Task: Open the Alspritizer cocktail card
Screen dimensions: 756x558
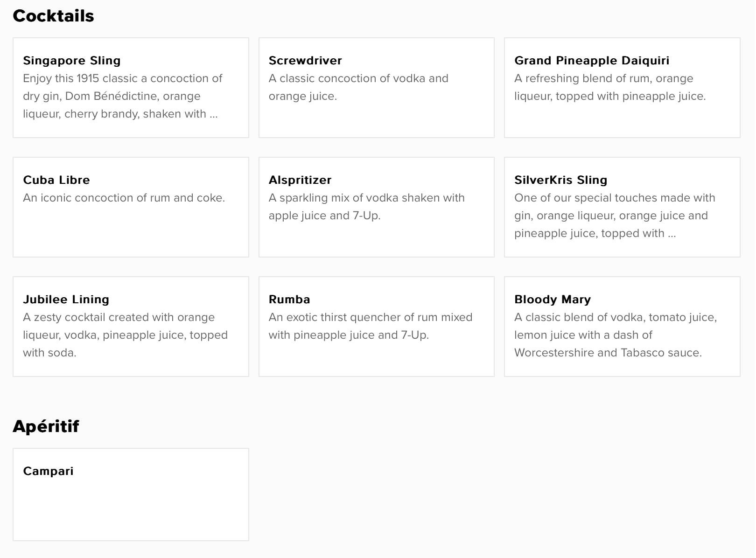Action: tap(377, 207)
